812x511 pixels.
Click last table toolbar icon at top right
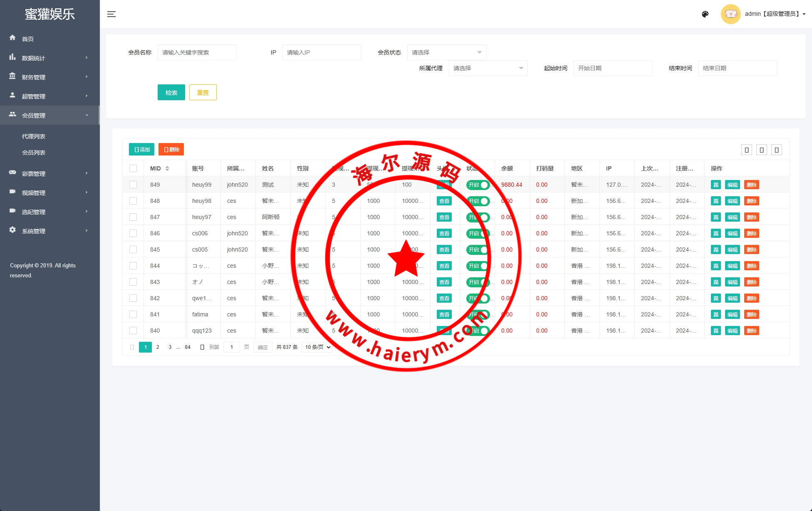(777, 150)
